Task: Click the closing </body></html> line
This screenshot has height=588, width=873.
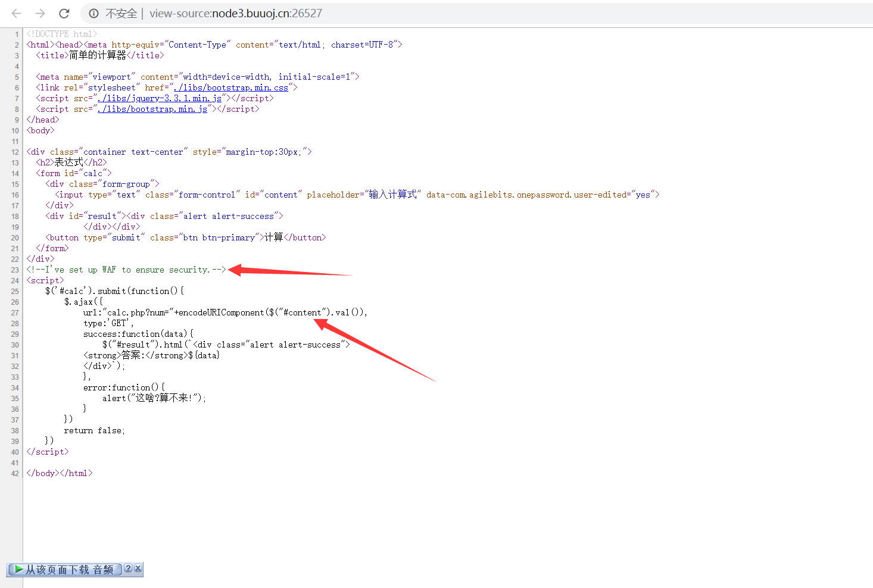Action: tap(60, 473)
